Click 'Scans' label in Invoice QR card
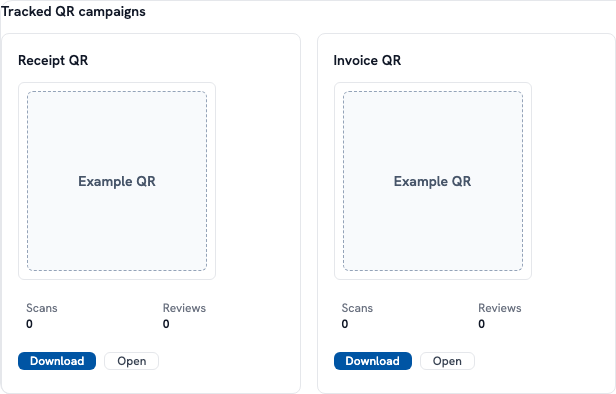616x394 pixels. coord(357,308)
